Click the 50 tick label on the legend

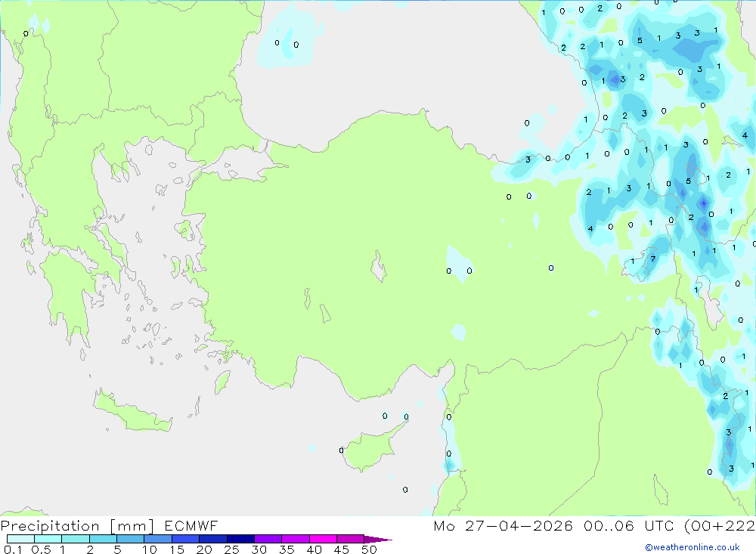(x=369, y=549)
